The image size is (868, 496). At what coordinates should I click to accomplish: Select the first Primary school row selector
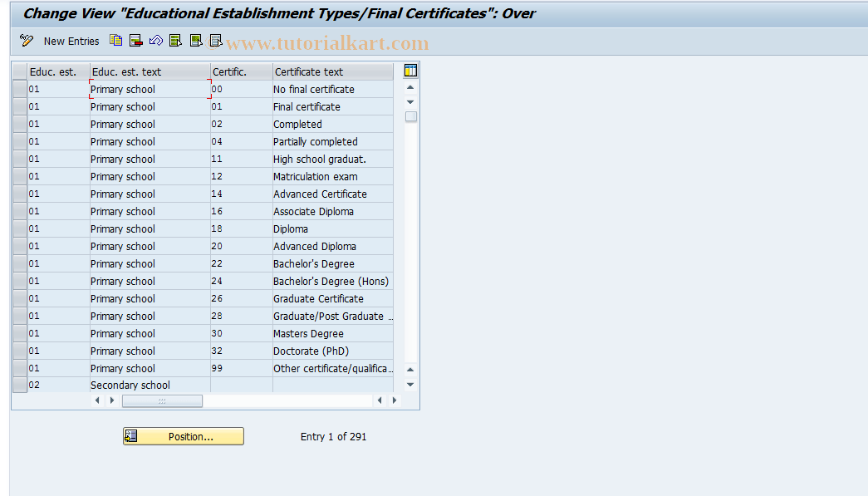[18, 89]
